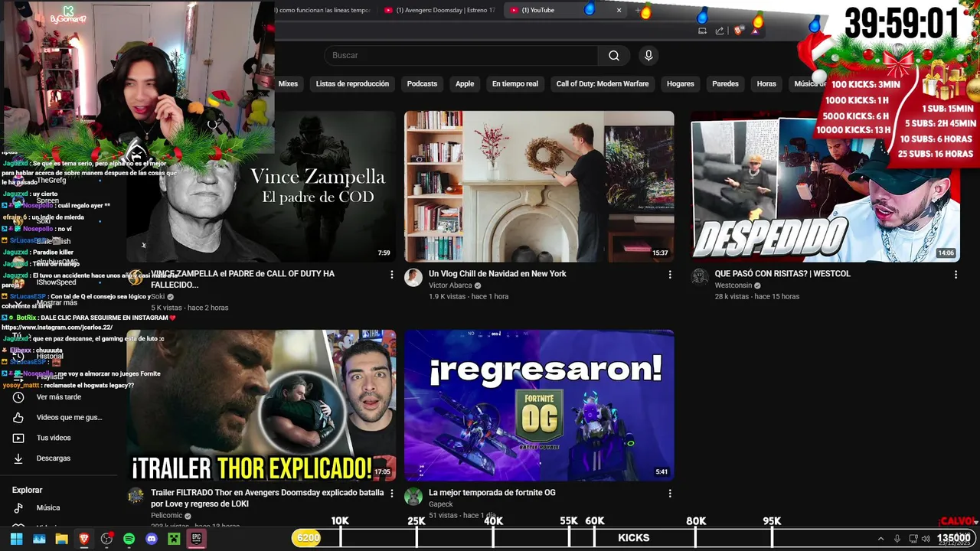The image size is (980, 551).
Task: Select Horas filter chip
Action: pos(766,83)
